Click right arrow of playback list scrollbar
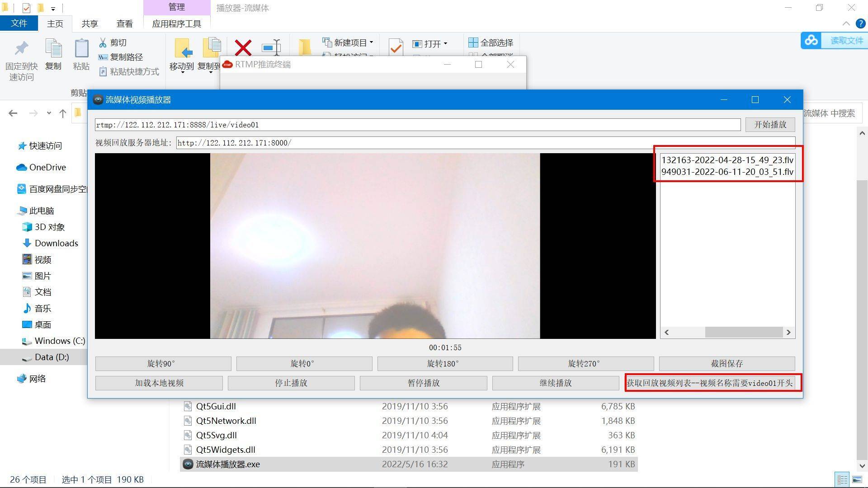 click(788, 332)
